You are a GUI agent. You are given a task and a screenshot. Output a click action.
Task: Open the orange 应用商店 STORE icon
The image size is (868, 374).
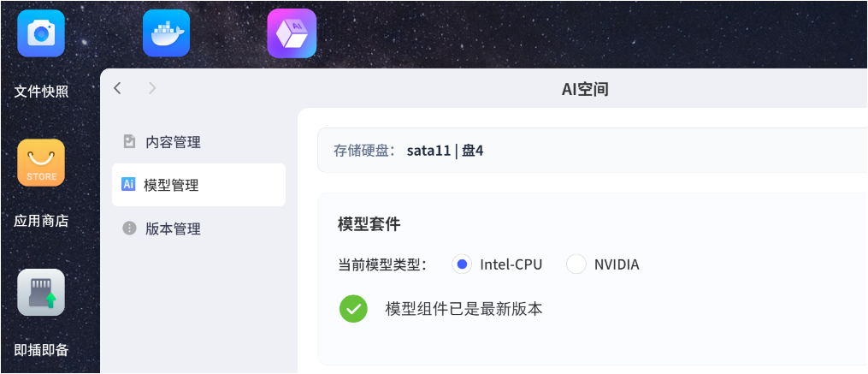click(41, 163)
